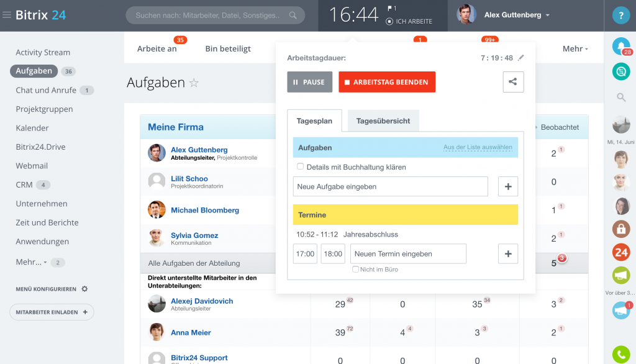Viewport: 636px width, 364px height.
Task: Add the new appointment with the plus button
Action: (x=508, y=254)
